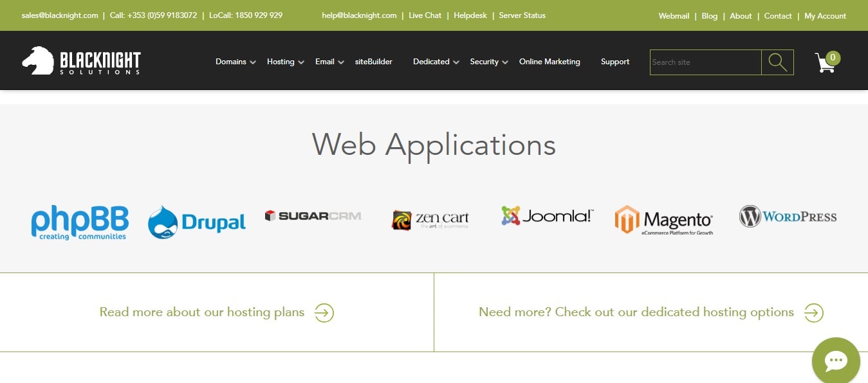Click the Magento logo
868x383 pixels.
663,220
